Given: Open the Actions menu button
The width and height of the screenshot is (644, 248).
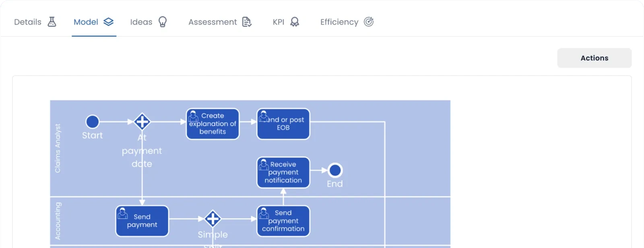Looking at the screenshot, I should [x=594, y=58].
